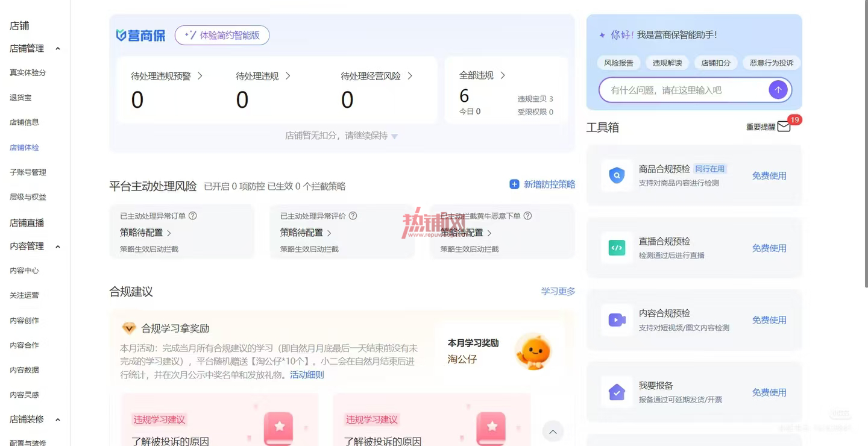
Task: Click the 直播合规预检 code icon
Action: point(617,248)
